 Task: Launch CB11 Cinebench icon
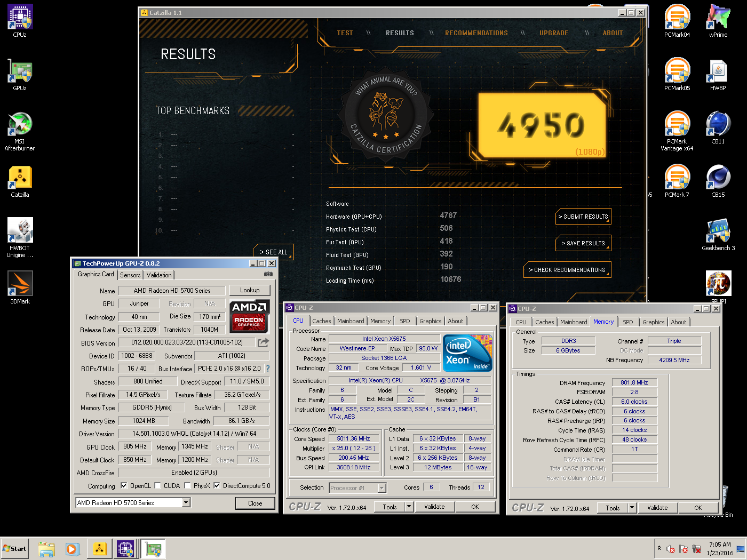pos(718,127)
